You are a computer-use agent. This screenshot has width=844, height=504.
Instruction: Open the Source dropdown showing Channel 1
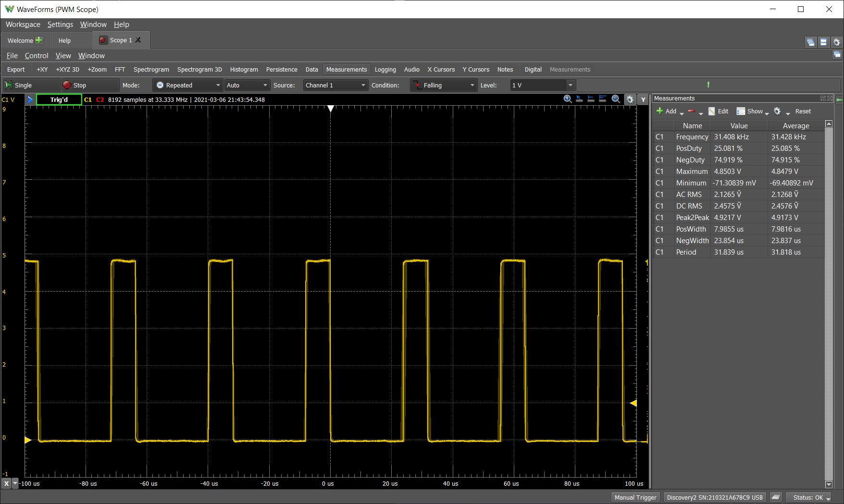pyautogui.click(x=336, y=85)
